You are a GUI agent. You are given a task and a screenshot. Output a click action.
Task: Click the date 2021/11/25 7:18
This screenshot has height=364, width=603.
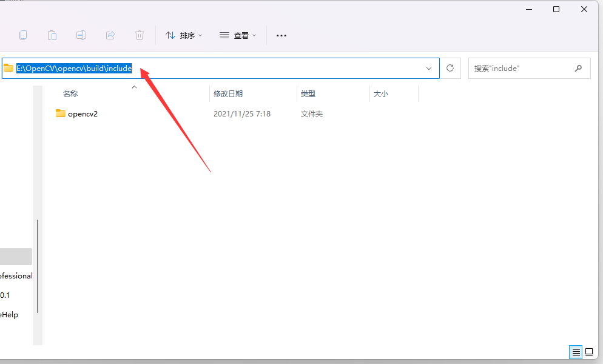coord(242,114)
